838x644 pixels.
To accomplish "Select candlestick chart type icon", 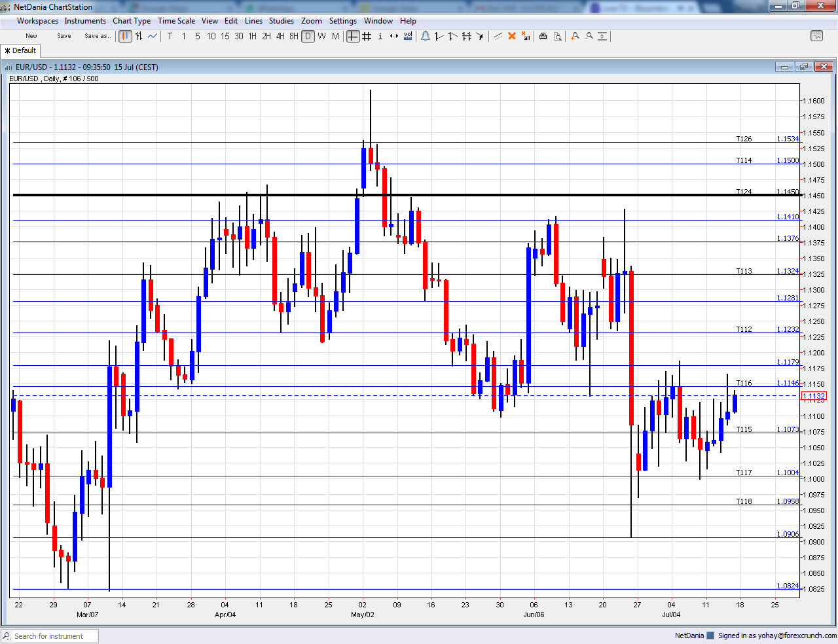I will pos(125,36).
